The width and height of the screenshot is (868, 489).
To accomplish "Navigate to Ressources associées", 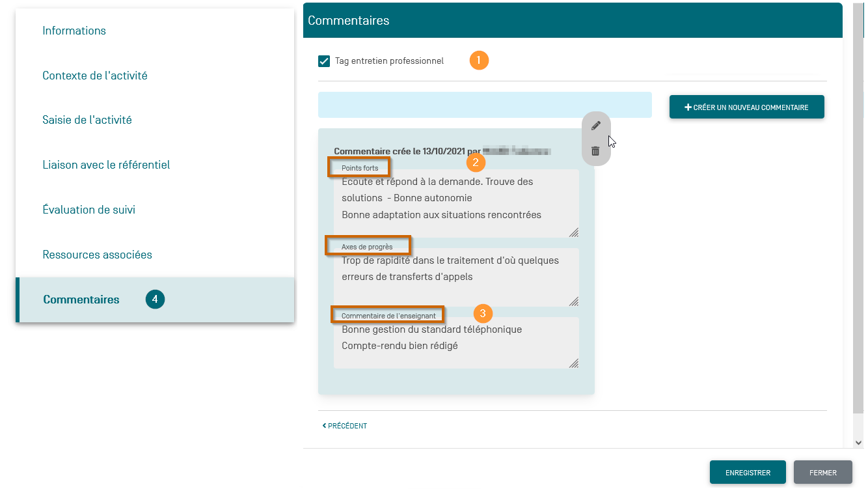I will coord(97,255).
